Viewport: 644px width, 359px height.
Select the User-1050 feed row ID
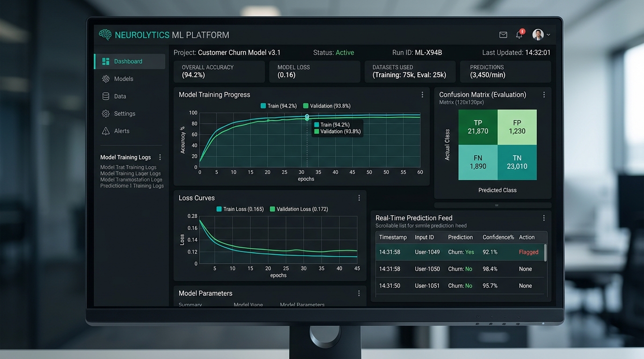pyautogui.click(x=427, y=269)
